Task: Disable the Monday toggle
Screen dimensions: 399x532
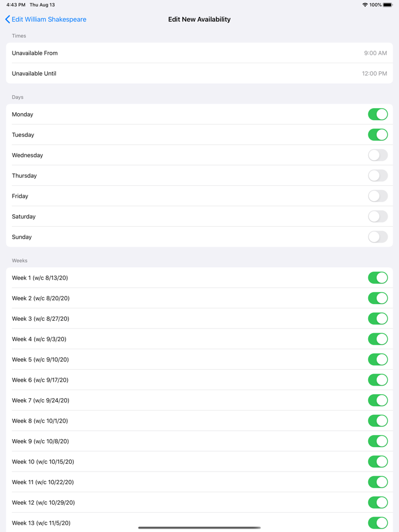Action: (377, 114)
